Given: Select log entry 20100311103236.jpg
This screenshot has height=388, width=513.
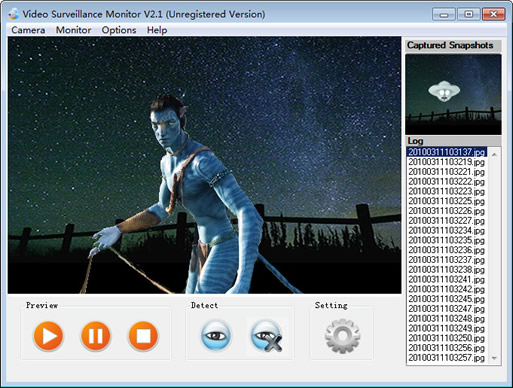Looking at the screenshot, I should 447,250.
